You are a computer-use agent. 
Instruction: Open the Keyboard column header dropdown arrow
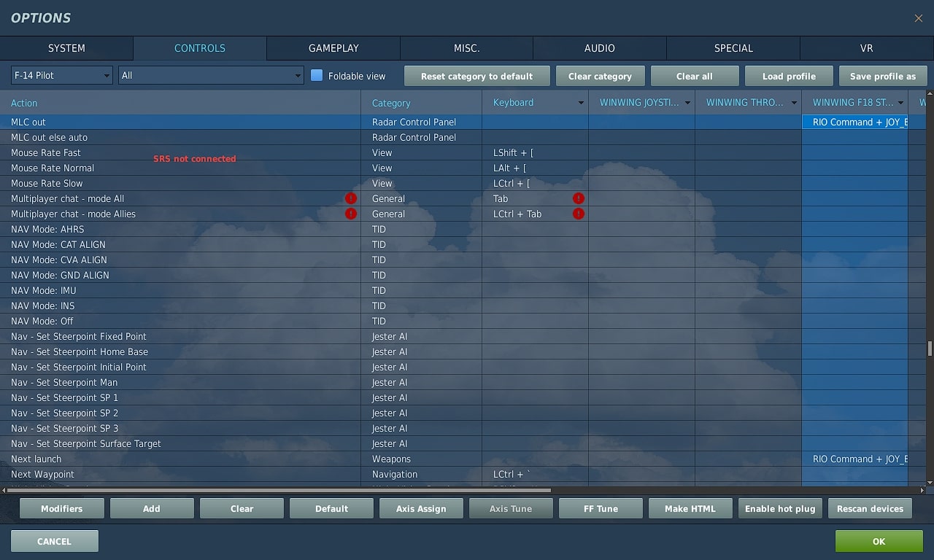point(581,103)
